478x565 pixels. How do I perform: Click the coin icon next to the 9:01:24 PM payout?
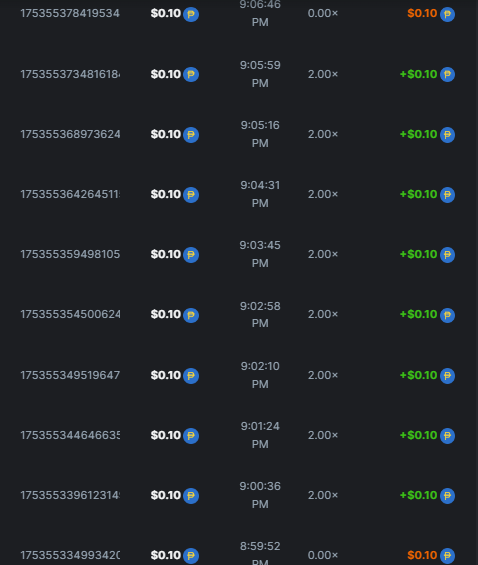(447, 436)
